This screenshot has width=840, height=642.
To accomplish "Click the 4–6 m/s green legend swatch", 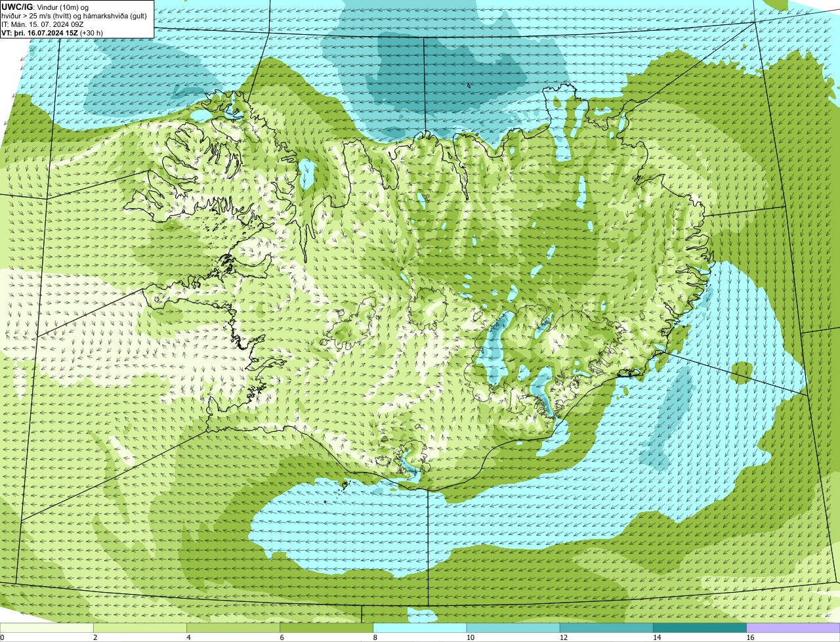I will pos(233,628).
